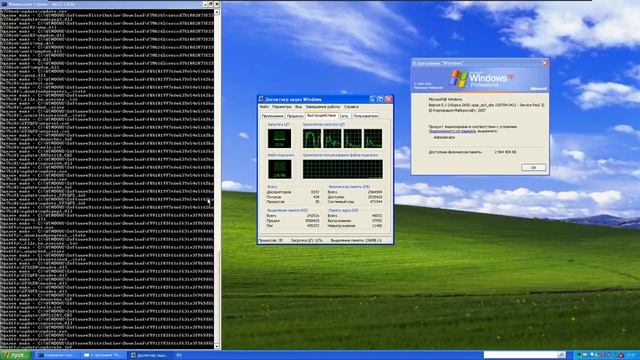640x360 pixels.
Task: Switch to the Процессы tab
Action: coord(295,116)
